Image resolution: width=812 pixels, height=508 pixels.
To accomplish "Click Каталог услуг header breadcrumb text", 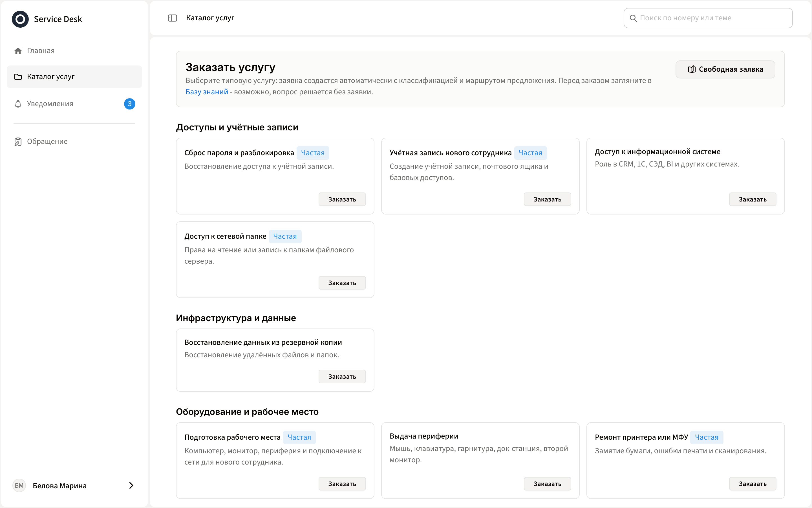I will pos(210,18).
